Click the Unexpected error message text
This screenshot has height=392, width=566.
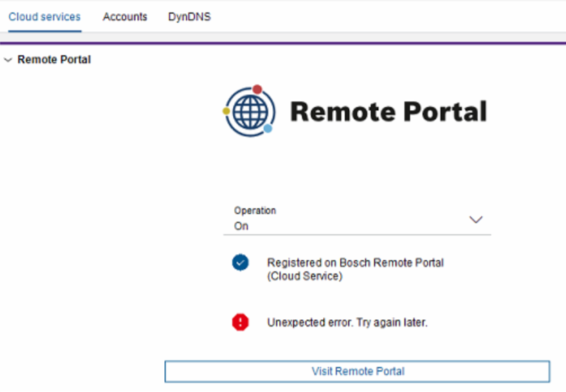tap(347, 323)
